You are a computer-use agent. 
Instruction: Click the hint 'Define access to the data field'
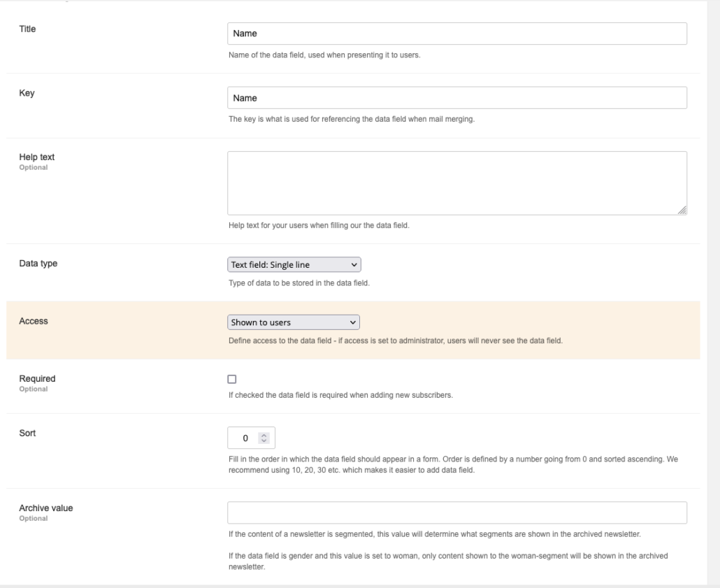396,341
